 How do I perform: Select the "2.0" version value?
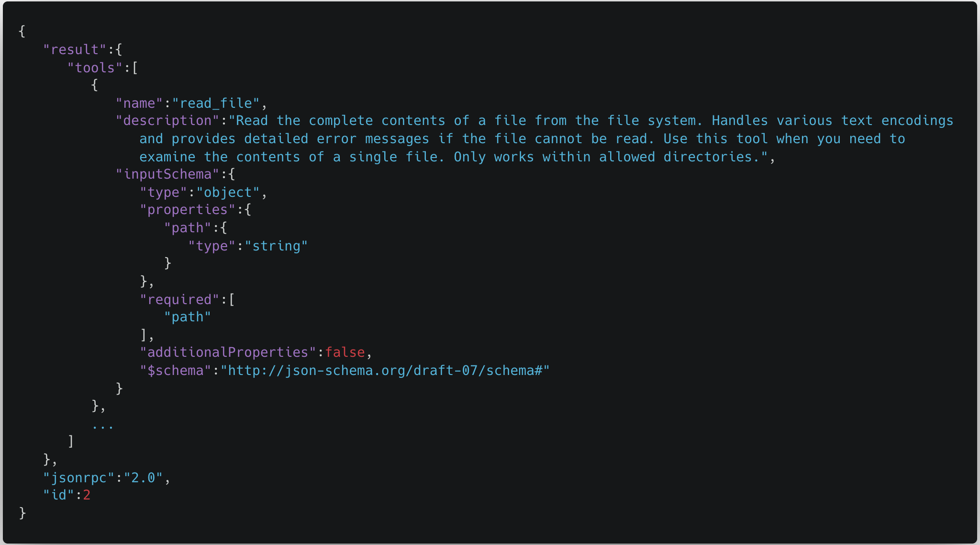[x=143, y=478]
